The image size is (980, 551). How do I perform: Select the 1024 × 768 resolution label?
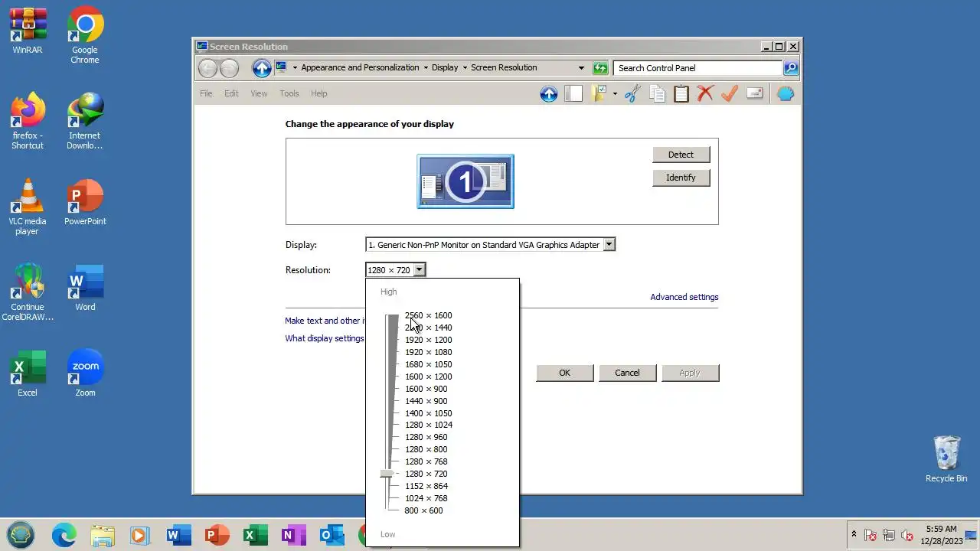(x=426, y=498)
